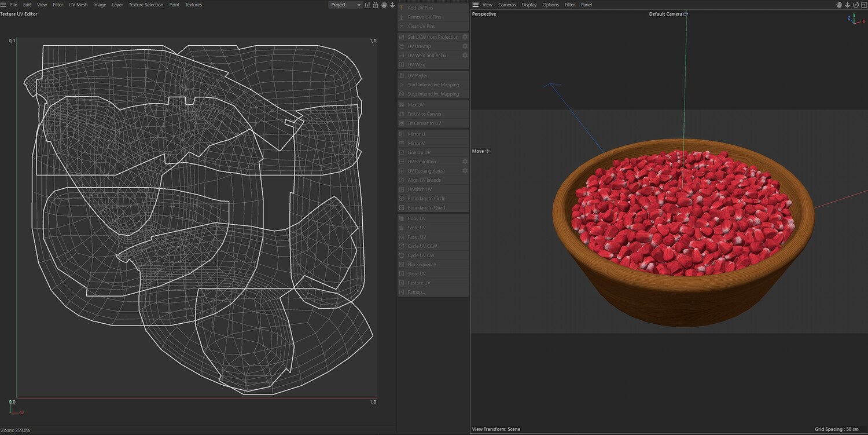Open the viewport's View menu
868x435 pixels.
click(x=487, y=5)
